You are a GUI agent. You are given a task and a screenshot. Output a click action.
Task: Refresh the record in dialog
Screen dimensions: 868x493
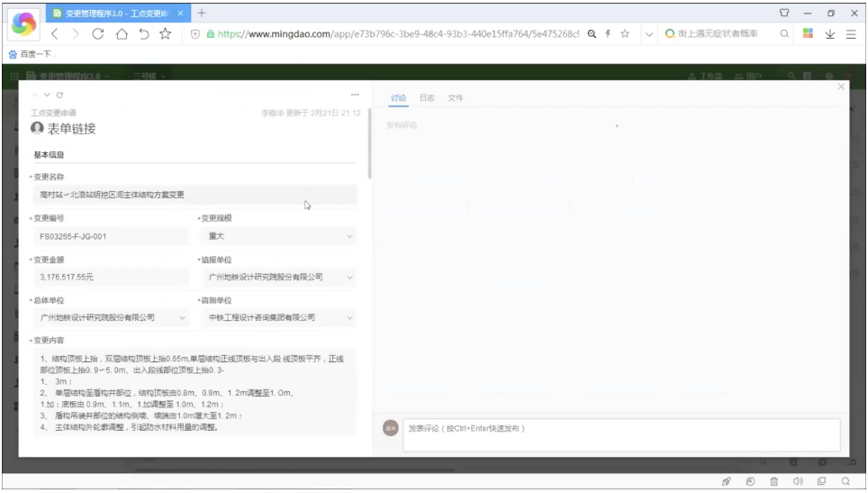point(59,95)
